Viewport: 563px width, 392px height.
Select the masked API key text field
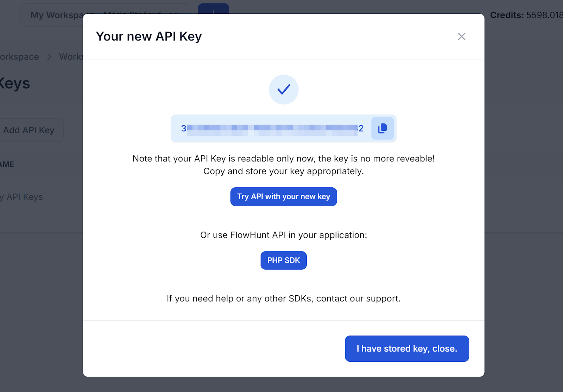pos(271,128)
